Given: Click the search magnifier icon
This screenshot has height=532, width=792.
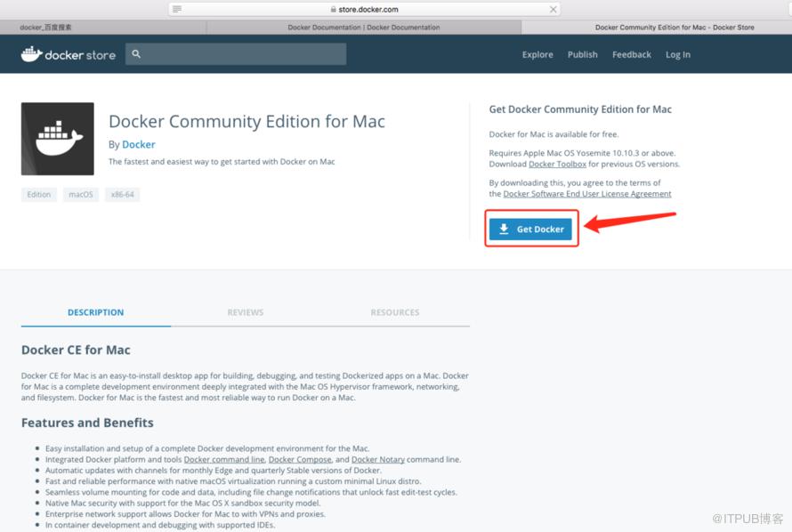Looking at the screenshot, I should (136, 53).
